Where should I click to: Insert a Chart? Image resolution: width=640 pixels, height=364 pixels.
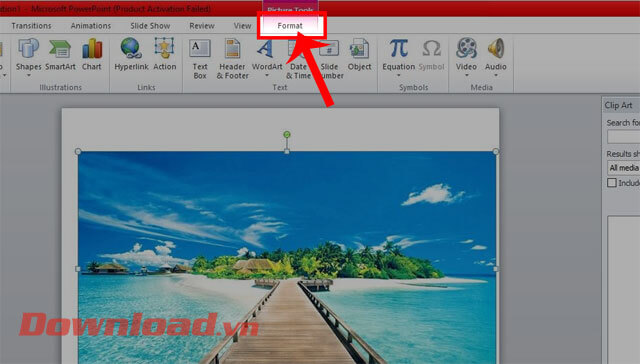[x=92, y=56]
